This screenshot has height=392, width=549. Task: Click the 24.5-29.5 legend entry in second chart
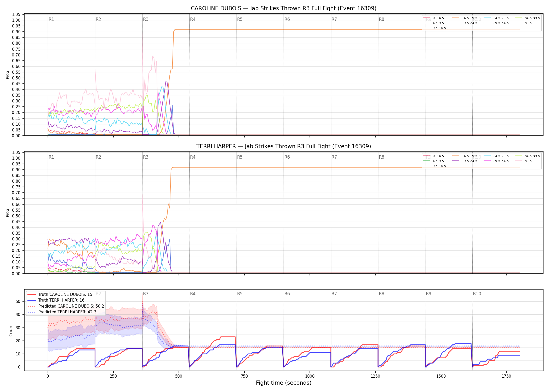[496, 156]
